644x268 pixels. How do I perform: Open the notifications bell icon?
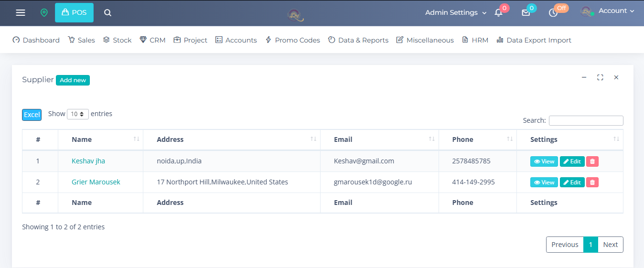tap(498, 13)
